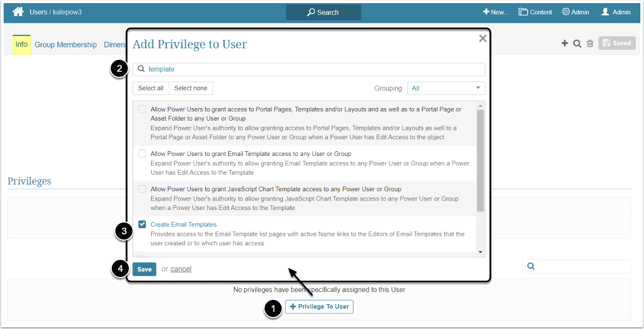Click the cancel link in dialog

(181, 269)
